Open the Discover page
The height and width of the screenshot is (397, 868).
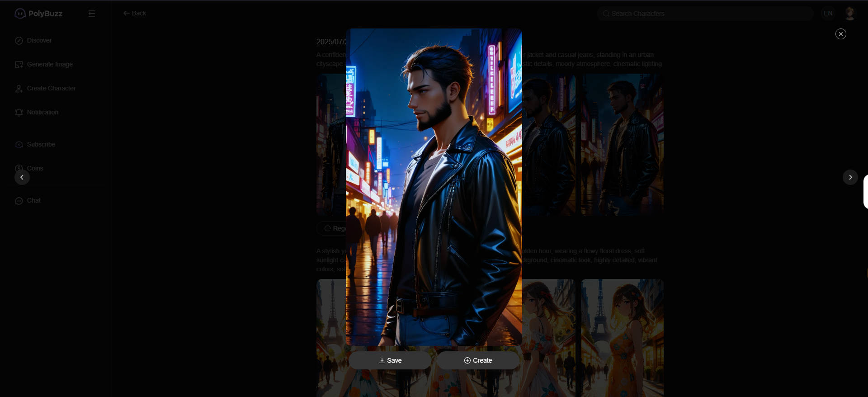pyautogui.click(x=39, y=40)
